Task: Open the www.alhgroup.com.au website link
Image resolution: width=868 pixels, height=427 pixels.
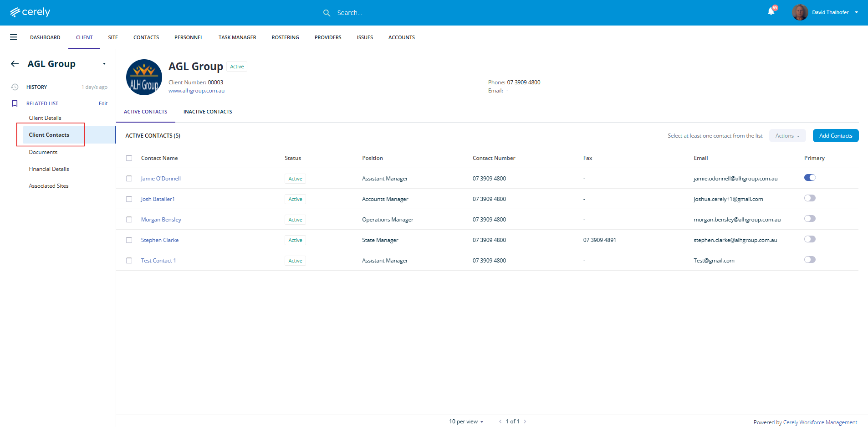Action: (x=196, y=91)
